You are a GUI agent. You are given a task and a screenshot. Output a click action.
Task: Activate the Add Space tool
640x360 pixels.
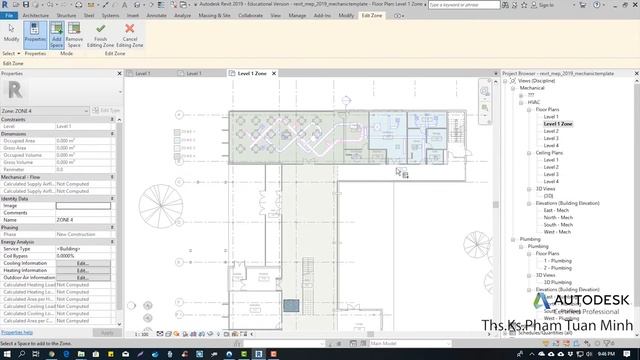(56, 35)
